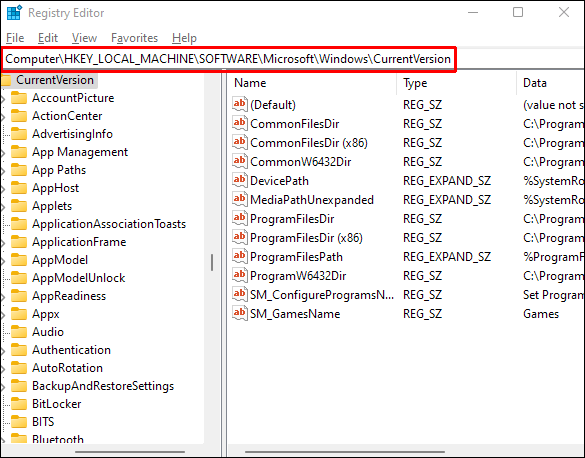Select the App Paths folder icon
The image size is (585, 458).
[x=19, y=170]
